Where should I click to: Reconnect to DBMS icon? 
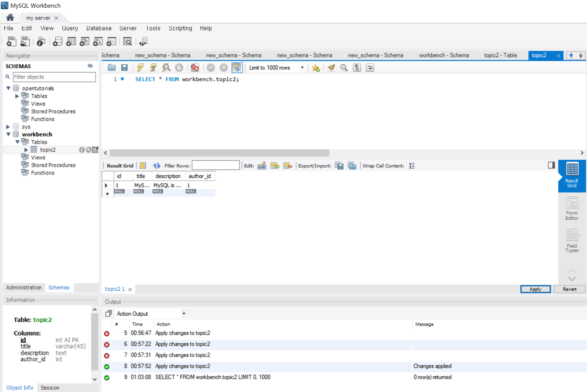pyautogui.click(x=144, y=41)
